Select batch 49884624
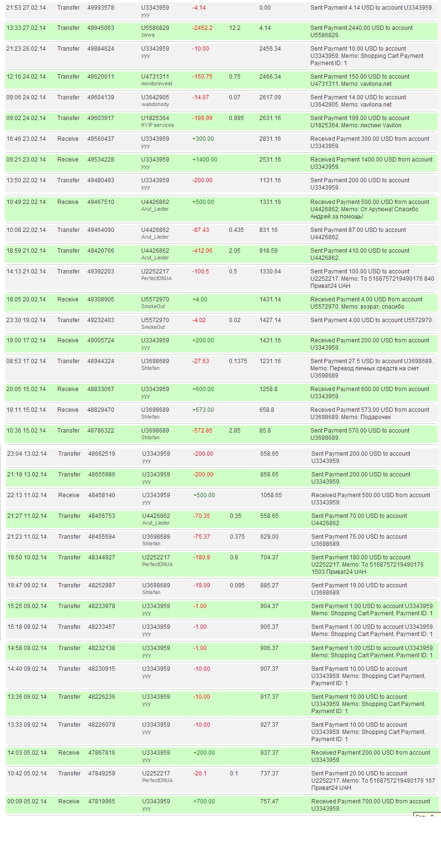 [101, 49]
